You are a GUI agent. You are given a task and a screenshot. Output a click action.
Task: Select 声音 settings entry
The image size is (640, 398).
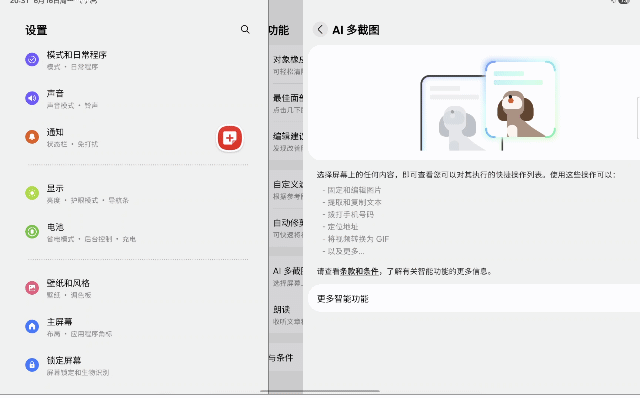click(x=137, y=98)
